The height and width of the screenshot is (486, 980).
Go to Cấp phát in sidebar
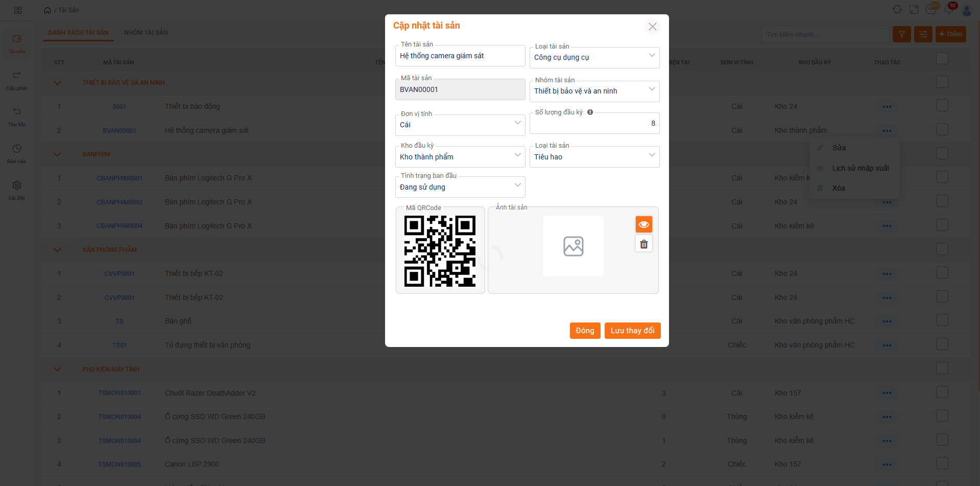point(17,80)
